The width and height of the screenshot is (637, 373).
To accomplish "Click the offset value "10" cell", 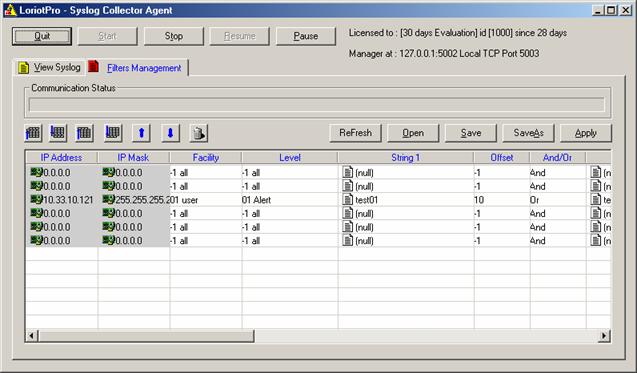I will (502, 200).
